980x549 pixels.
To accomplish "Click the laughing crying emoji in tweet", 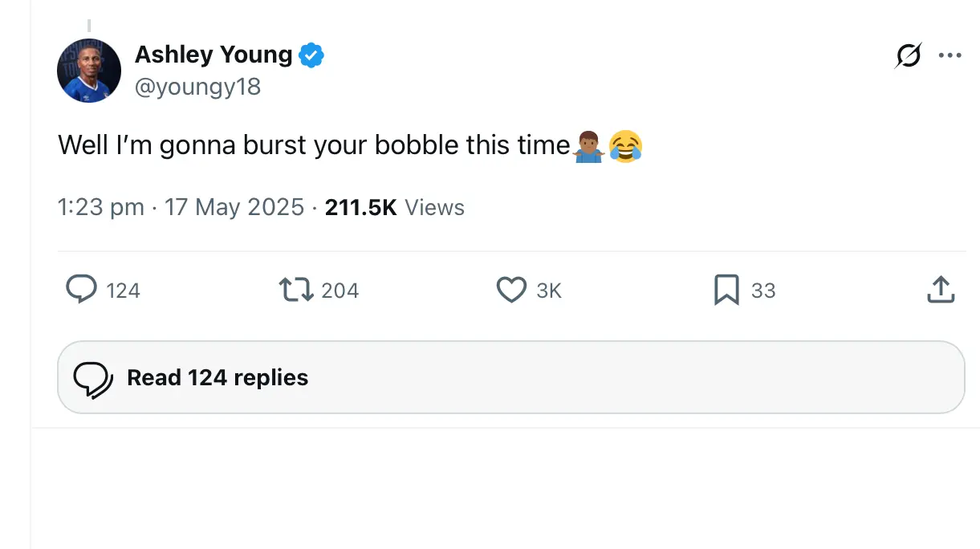I will click(x=625, y=147).
